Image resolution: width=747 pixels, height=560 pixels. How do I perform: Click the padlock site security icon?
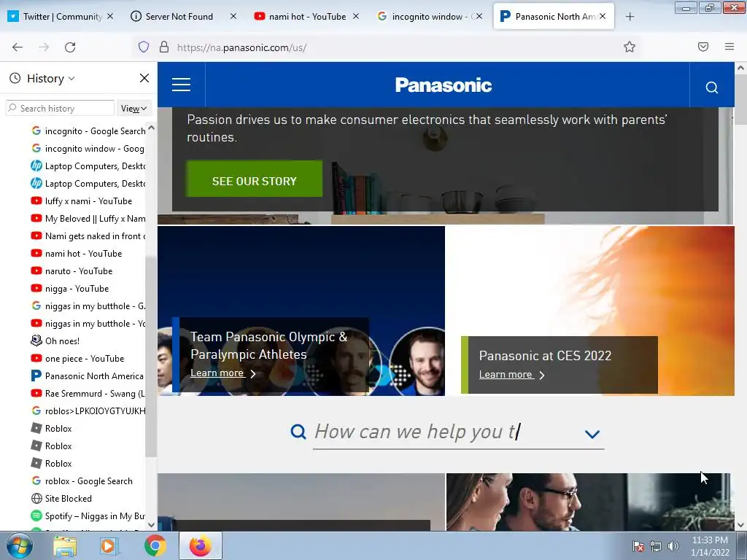coord(164,47)
